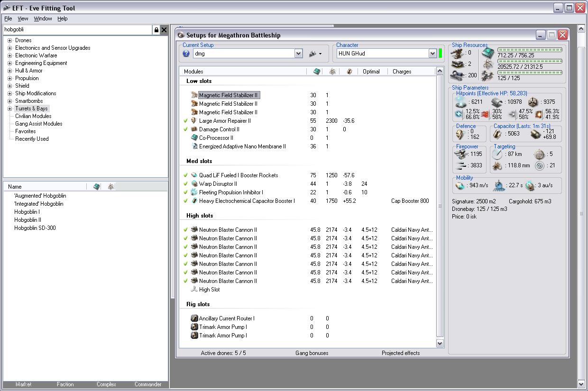Switch to the Faction tab
Image resolution: width=588 pixels, height=391 pixels.
pyautogui.click(x=65, y=384)
